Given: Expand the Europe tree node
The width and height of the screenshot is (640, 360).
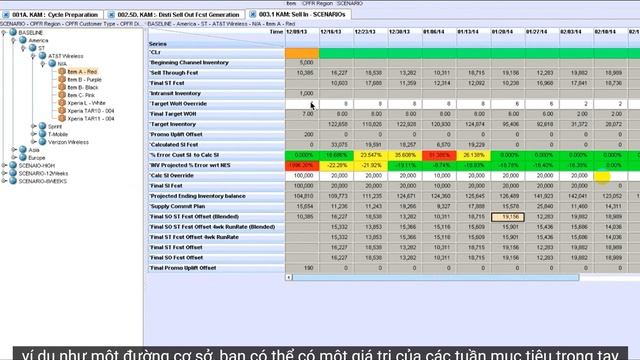Looking at the screenshot, I should pos(13,158).
